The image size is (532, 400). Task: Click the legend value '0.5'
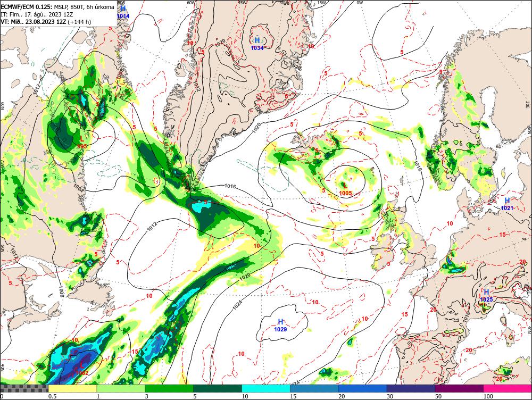(x=52, y=396)
